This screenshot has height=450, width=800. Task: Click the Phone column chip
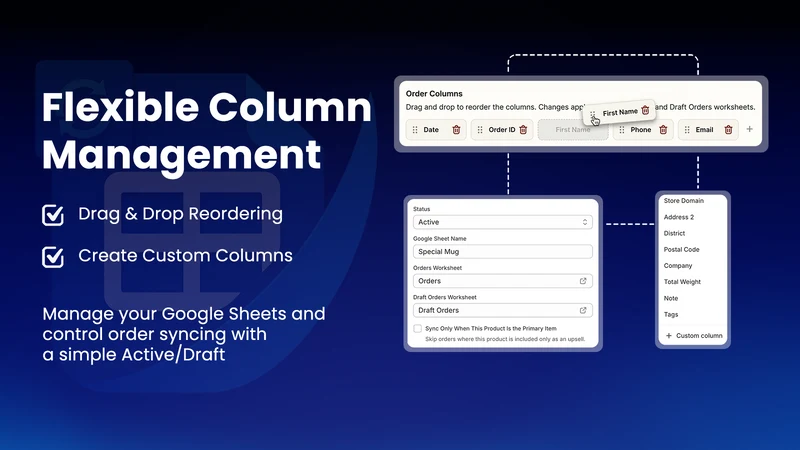point(643,130)
